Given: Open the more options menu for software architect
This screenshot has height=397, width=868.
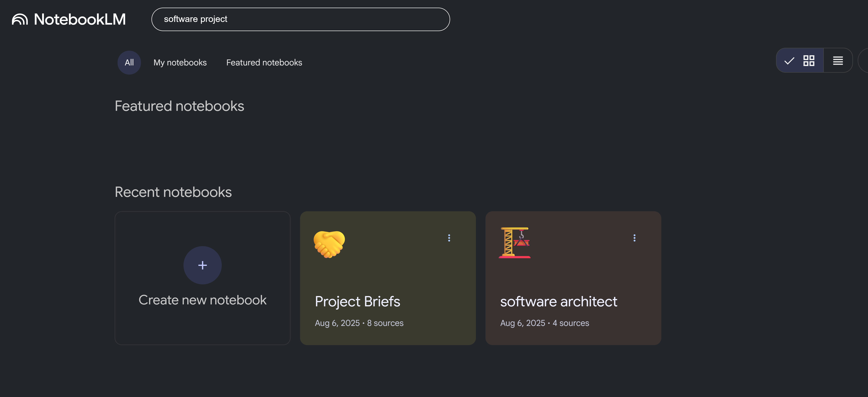Looking at the screenshot, I should [x=634, y=238].
